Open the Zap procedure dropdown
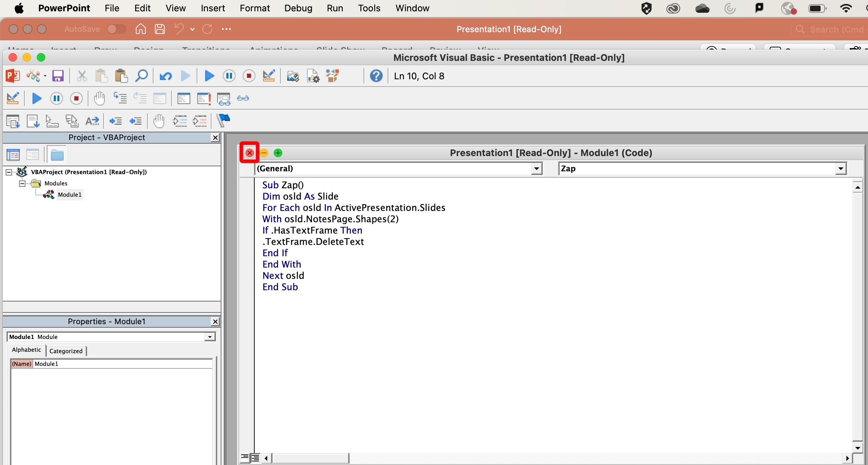 click(841, 168)
